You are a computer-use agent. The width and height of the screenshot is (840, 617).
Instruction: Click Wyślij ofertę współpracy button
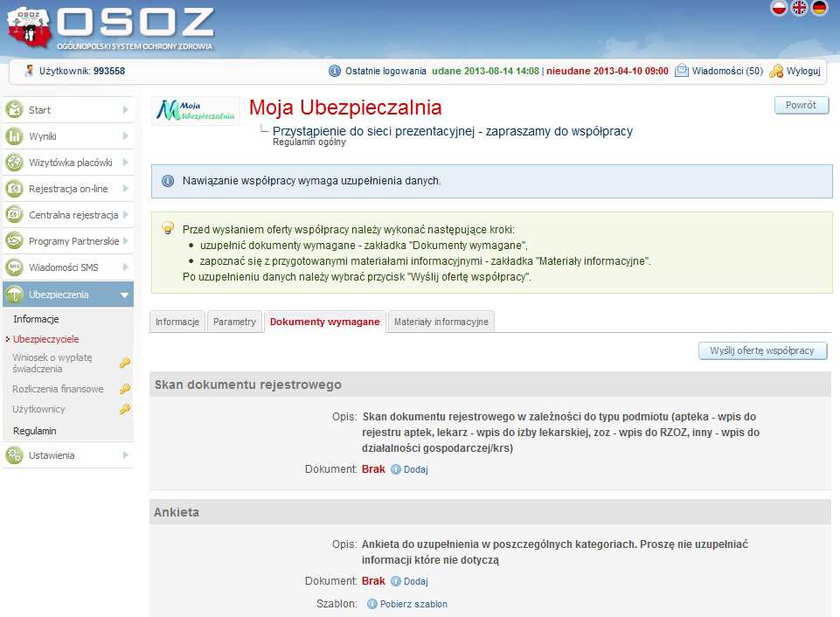(x=762, y=350)
